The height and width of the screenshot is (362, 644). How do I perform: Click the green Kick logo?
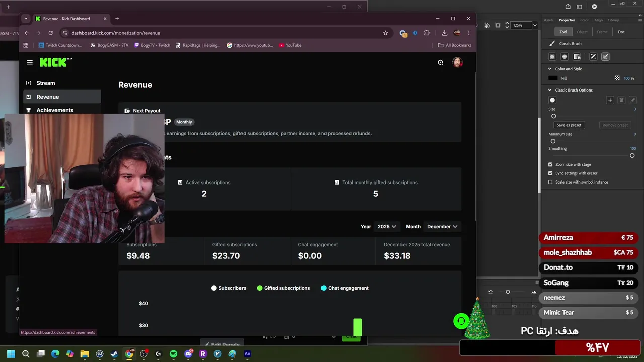[x=56, y=62]
